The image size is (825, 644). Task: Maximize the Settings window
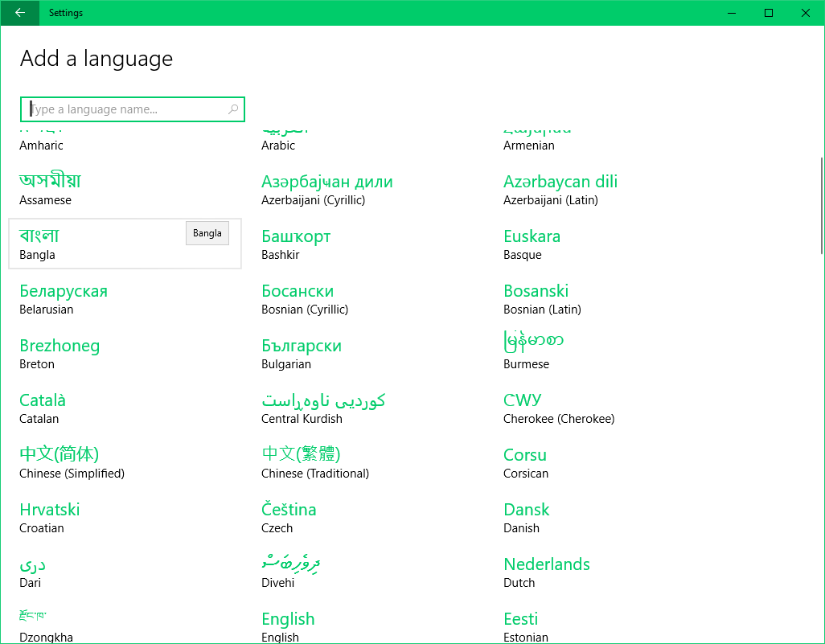769,13
